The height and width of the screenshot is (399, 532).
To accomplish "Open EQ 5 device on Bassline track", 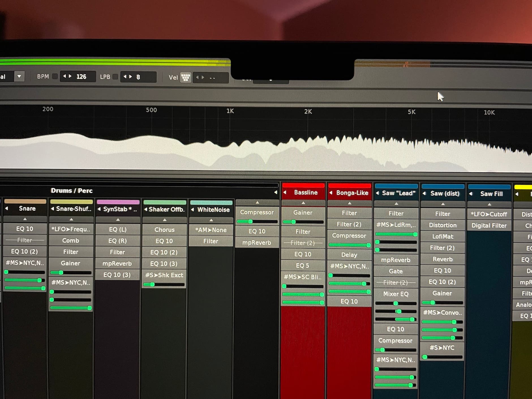I will click(303, 265).
